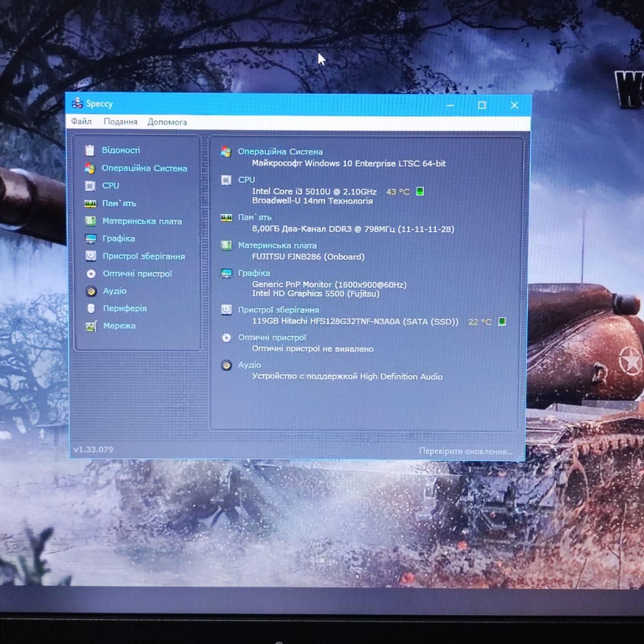
Task: Click the 22 °C SSD temperature value
Action: click(x=480, y=322)
